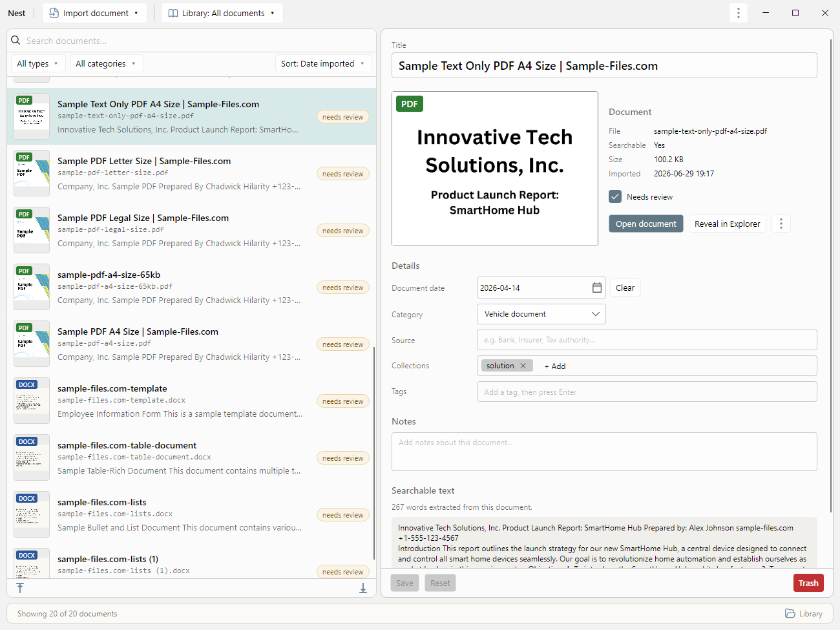Screen dimensions: 840x630
Task: Click needs review badge on sample-files.com-template
Action: coord(343,401)
